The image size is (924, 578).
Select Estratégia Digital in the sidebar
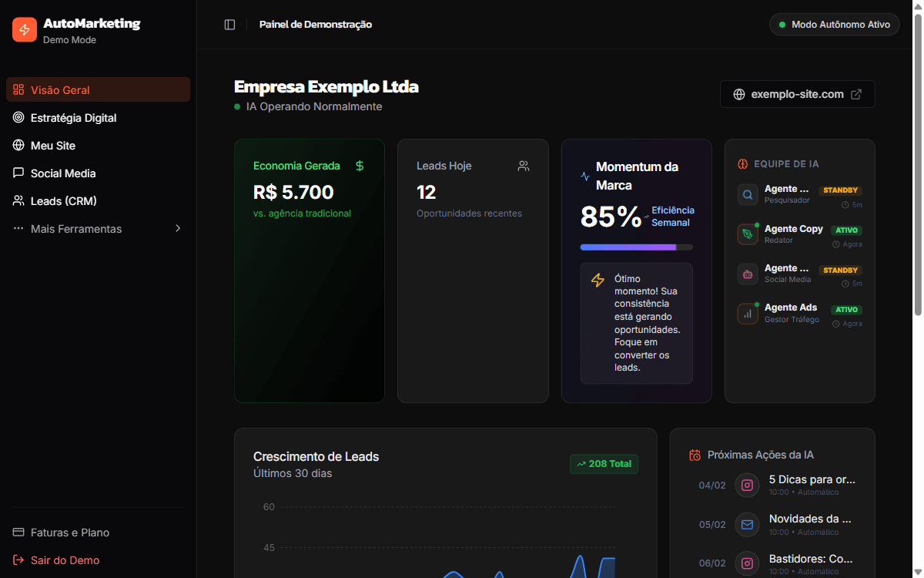coord(73,117)
